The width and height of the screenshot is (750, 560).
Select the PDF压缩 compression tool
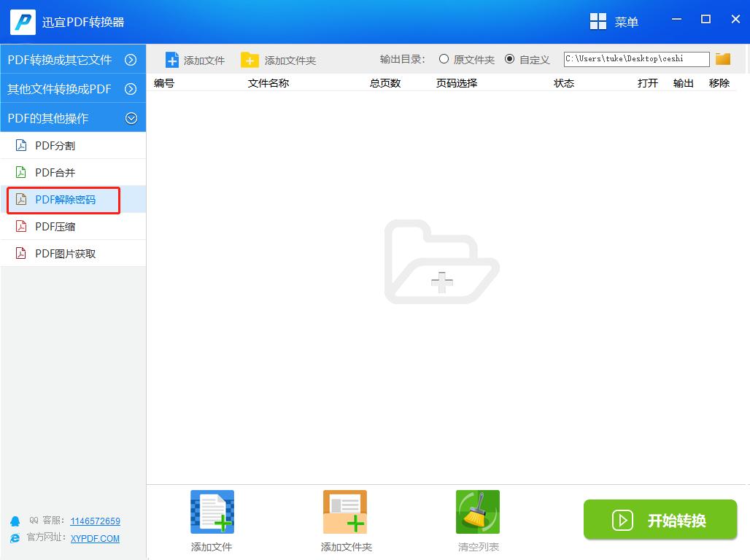[x=55, y=226]
